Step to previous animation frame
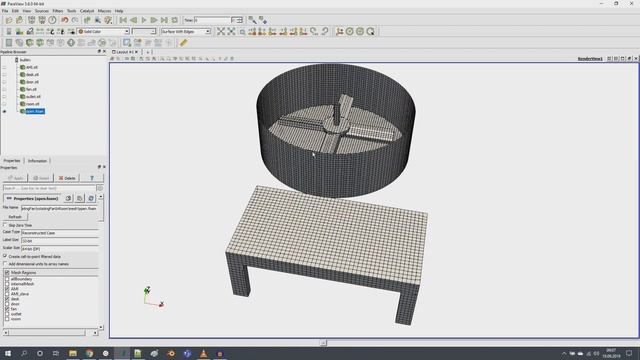 [133, 20]
